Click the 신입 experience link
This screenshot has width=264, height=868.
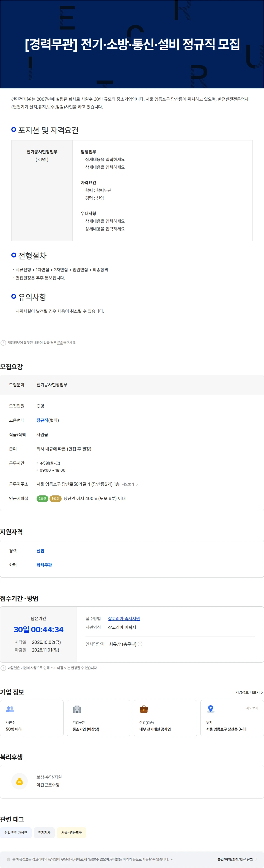tap(40, 550)
